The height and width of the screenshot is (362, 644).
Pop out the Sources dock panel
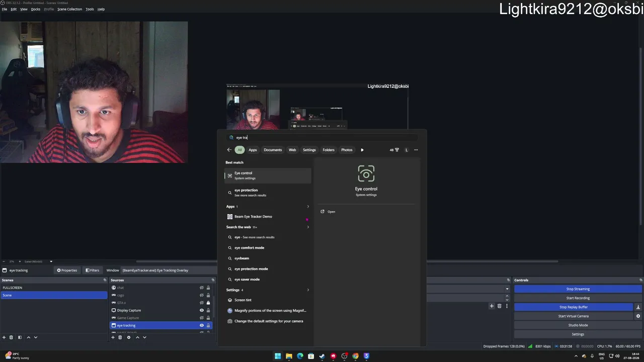pos(213,280)
